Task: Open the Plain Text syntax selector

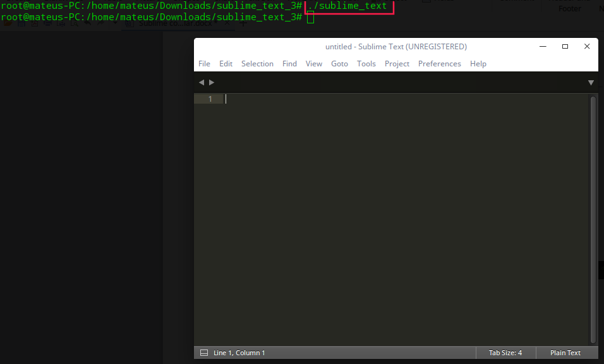Action: (565, 353)
